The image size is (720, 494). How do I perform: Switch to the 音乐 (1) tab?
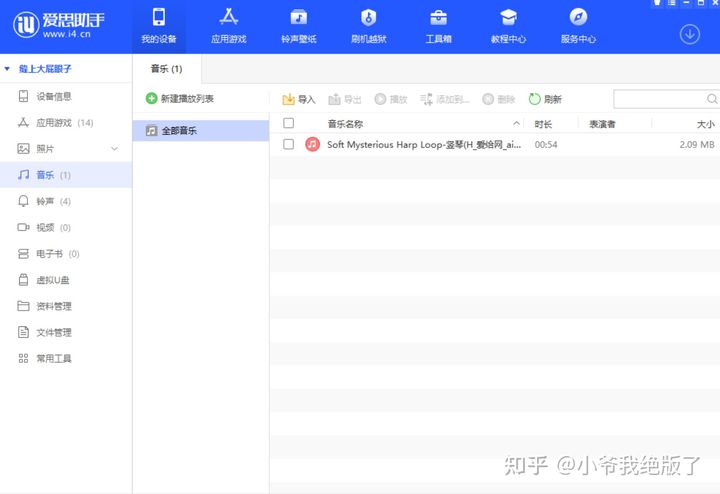(x=167, y=69)
